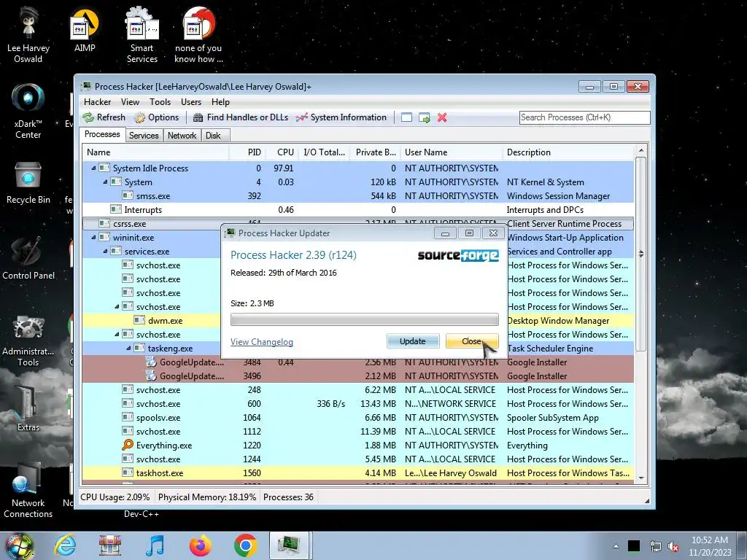The image size is (747, 560).
Task: Launch Firefox from the taskbar
Action: (200, 545)
